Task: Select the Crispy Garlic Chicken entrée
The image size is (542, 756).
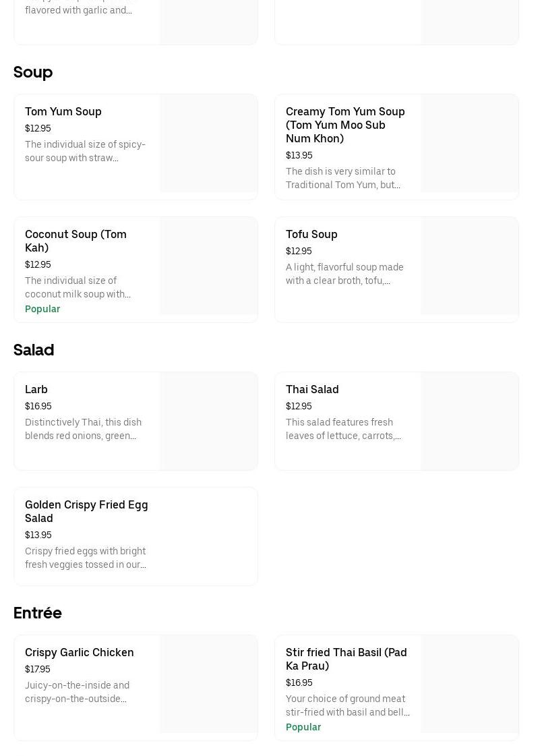Action: [80, 653]
